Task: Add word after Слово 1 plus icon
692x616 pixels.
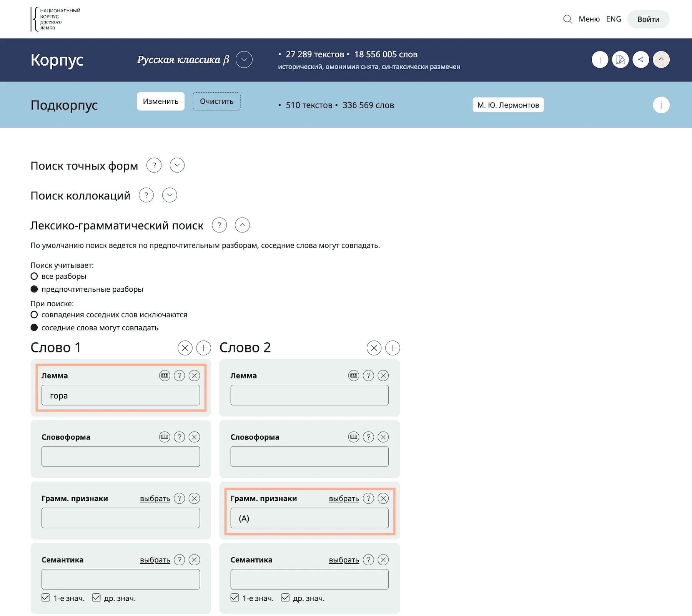Action: click(204, 348)
